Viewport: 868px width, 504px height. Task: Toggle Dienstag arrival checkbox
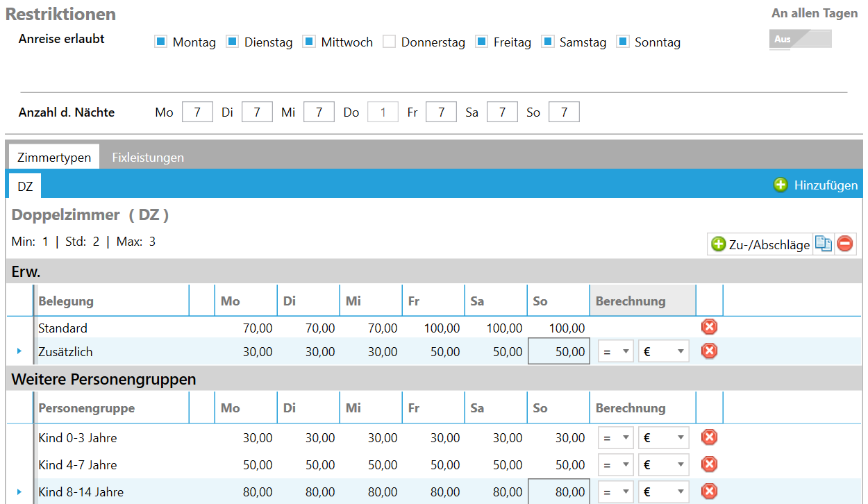(233, 42)
